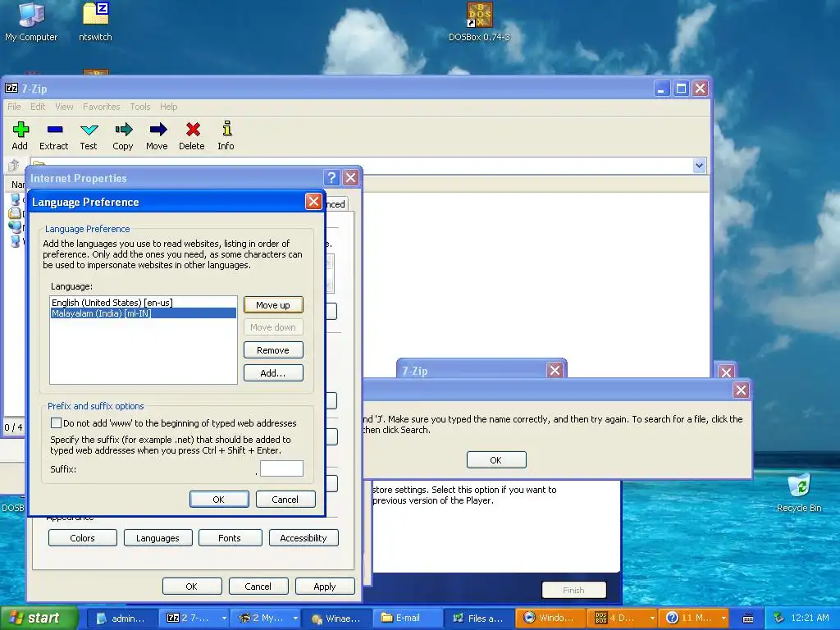
Task: Open the Start menu
Action: 39,618
